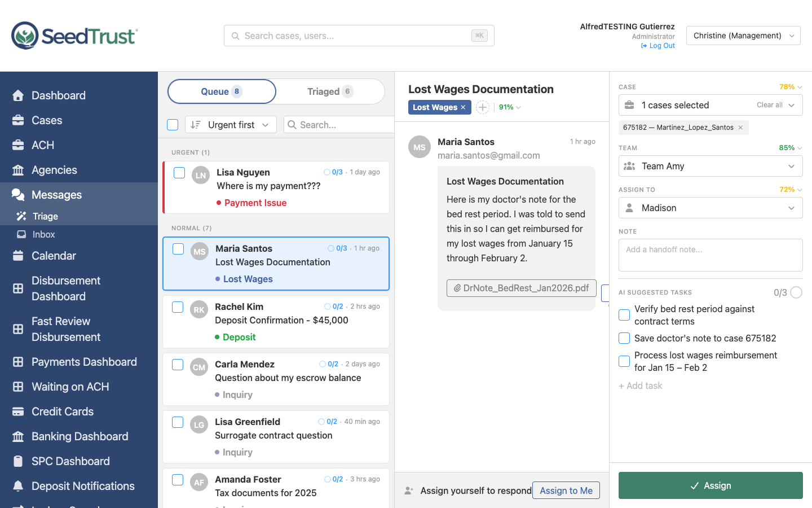
Task: Click the Credit Cards icon
Action: pos(18,411)
